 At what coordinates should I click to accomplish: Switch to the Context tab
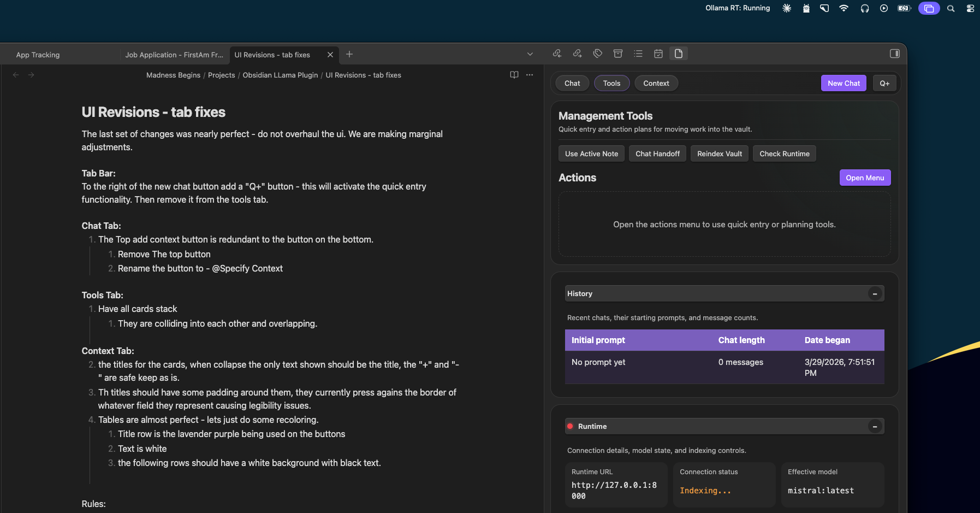[x=656, y=83]
